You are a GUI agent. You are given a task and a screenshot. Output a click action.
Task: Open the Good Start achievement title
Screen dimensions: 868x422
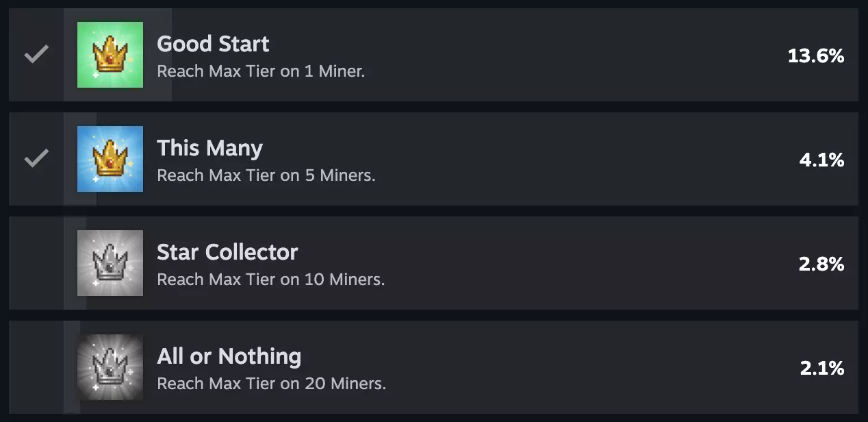point(213,44)
